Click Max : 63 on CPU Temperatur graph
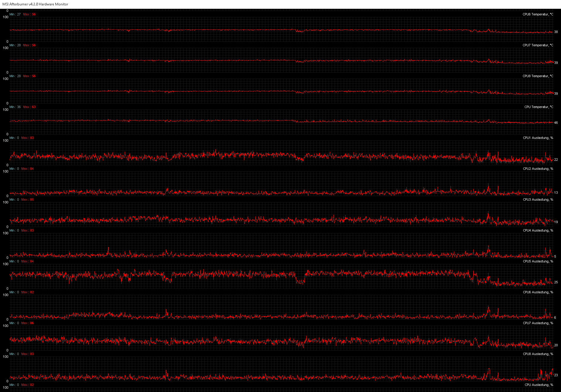561x392 pixels. click(29, 107)
